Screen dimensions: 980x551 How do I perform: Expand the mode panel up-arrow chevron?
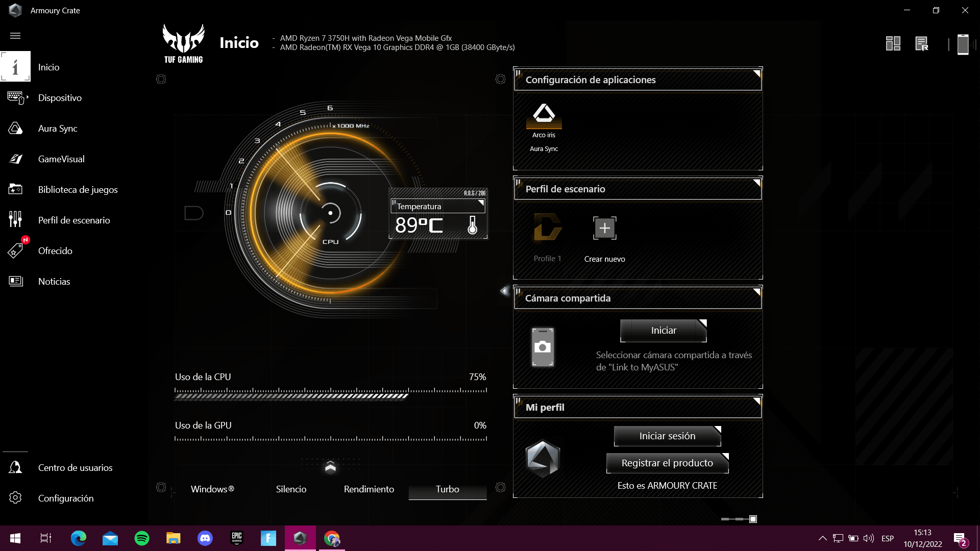tap(330, 467)
